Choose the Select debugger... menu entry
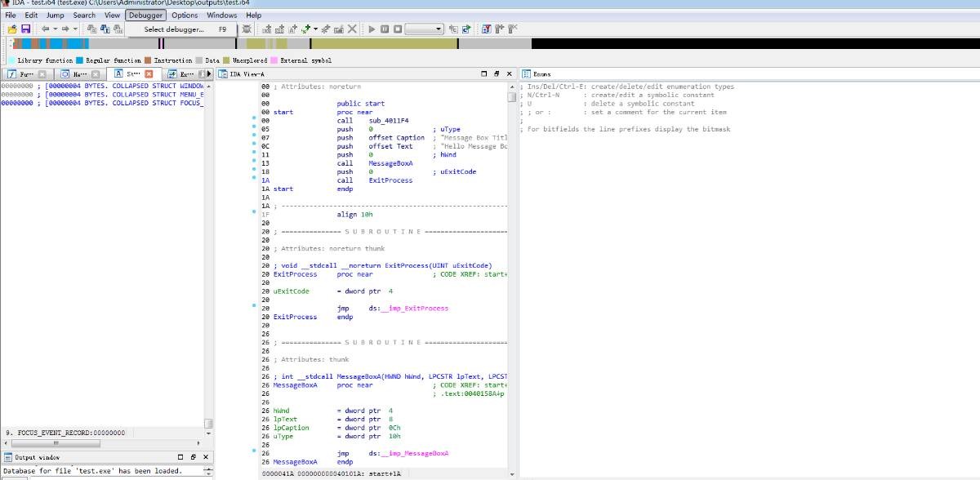The width and height of the screenshot is (980, 480). click(x=174, y=29)
